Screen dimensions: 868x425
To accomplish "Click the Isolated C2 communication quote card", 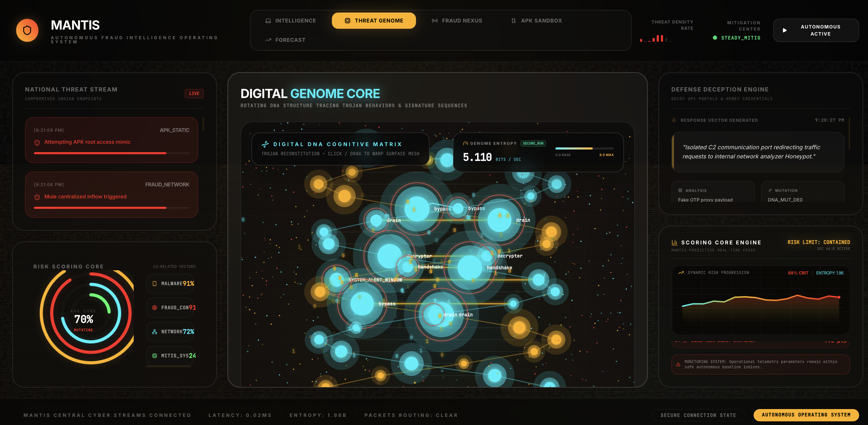I will (758, 152).
